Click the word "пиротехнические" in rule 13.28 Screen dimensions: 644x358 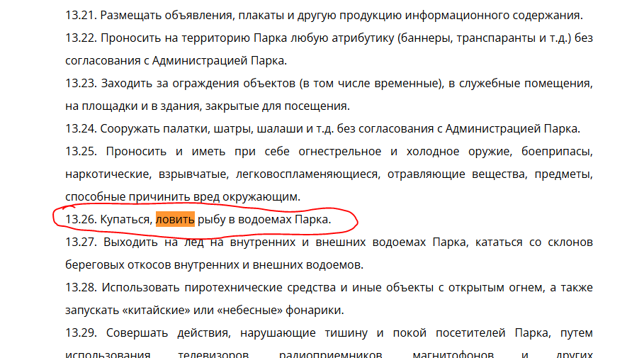click(234, 287)
